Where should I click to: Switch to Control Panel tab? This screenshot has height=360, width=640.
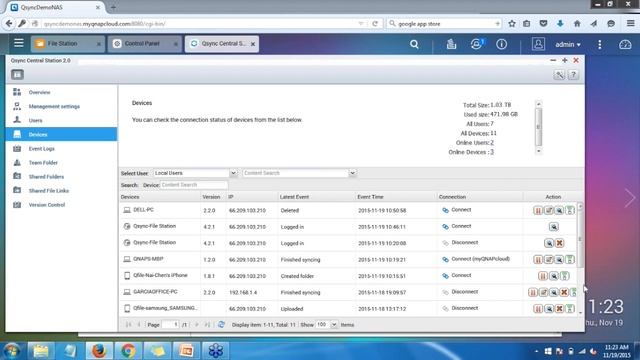(x=145, y=44)
